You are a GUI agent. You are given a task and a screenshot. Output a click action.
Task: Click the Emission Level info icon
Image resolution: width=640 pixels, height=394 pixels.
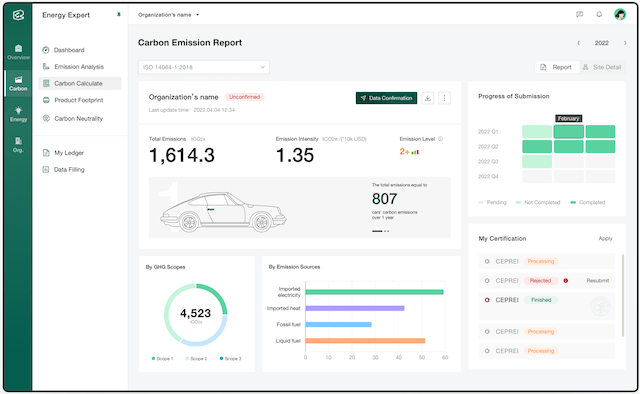point(440,139)
